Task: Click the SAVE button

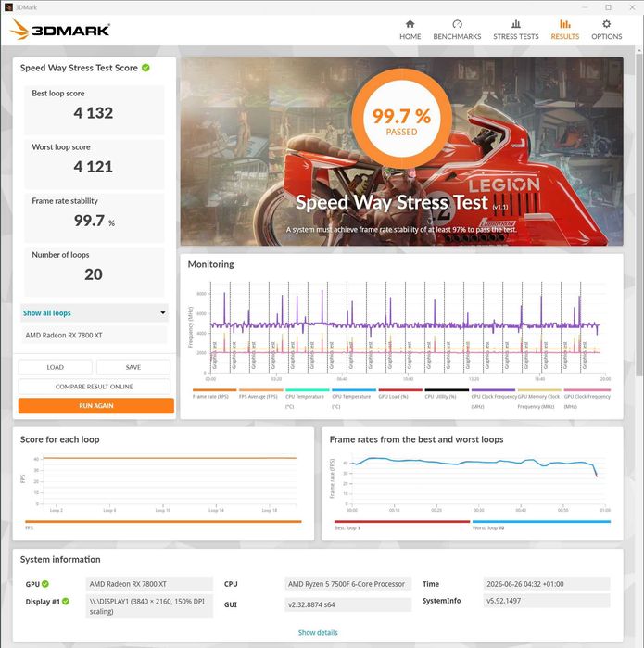Action: pos(133,367)
